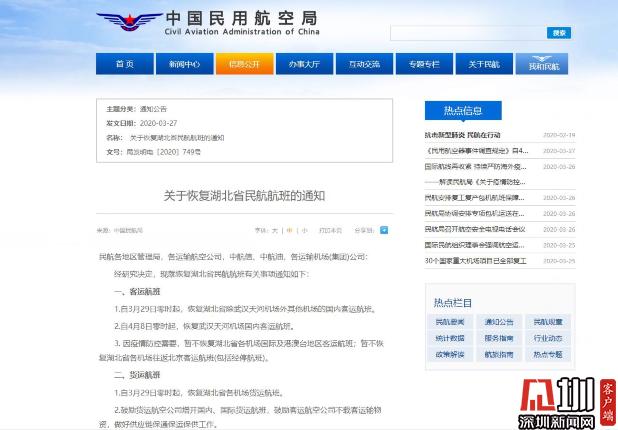Image resolution: width=618 pixels, height=430 pixels.
Task: Open the 我和民航 tab with plane icon
Action: click(x=542, y=64)
